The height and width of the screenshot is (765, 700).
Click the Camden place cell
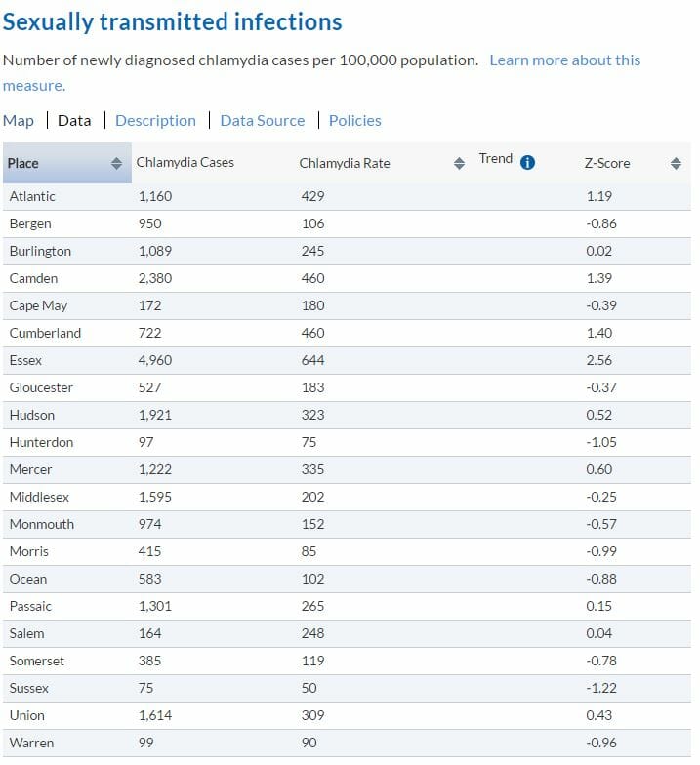(x=33, y=278)
